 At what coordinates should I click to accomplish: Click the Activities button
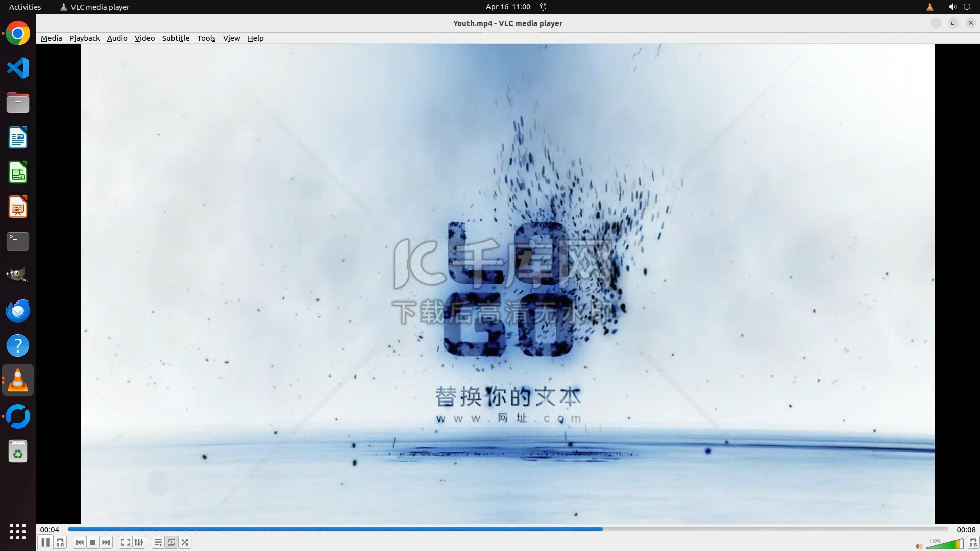(x=25, y=7)
